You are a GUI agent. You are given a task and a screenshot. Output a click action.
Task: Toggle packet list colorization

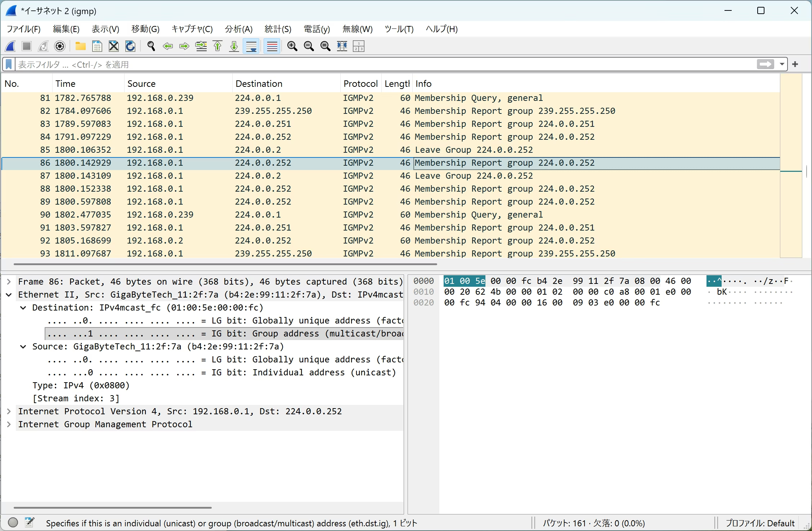(x=272, y=46)
